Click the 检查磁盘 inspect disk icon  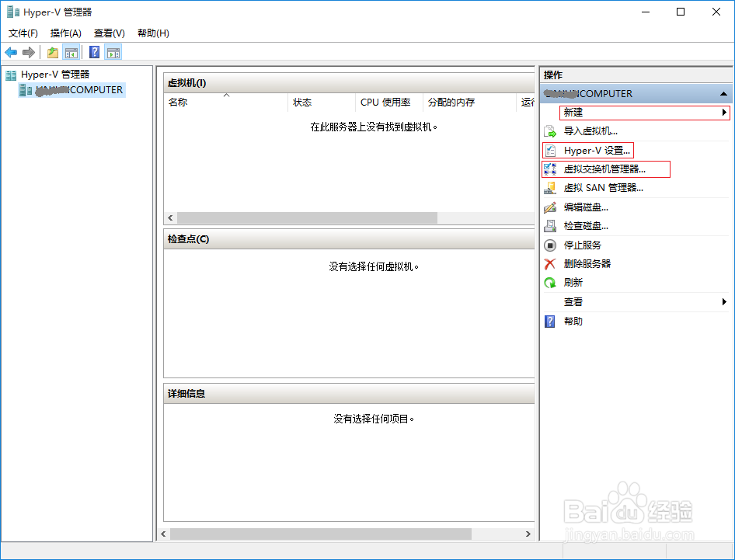(550, 225)
